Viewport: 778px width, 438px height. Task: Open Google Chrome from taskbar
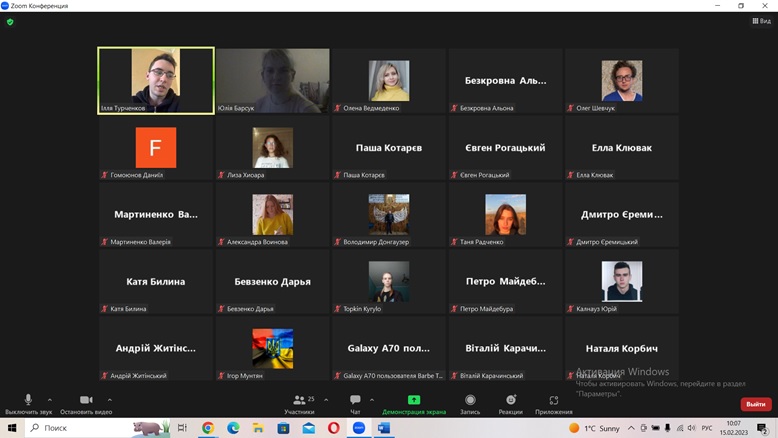pyautogui.click(x=208, y=428)
